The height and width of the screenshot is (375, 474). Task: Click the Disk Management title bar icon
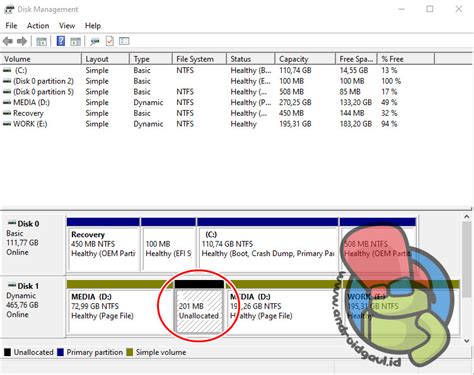tap(9, 9)
